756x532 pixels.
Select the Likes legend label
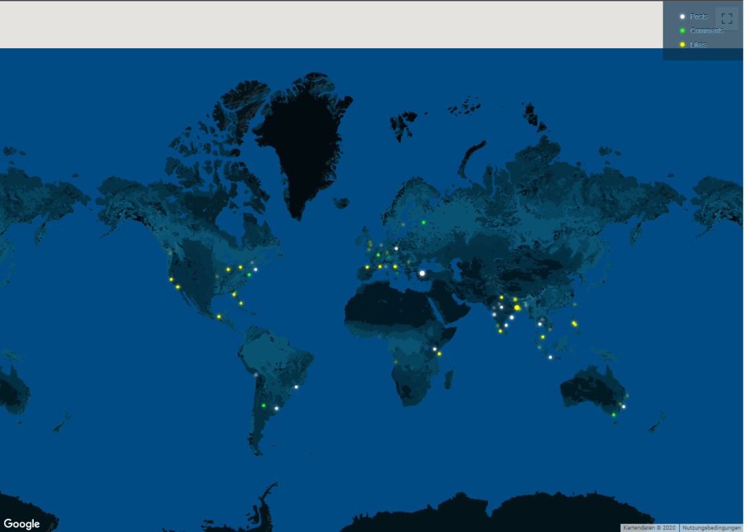698,45
